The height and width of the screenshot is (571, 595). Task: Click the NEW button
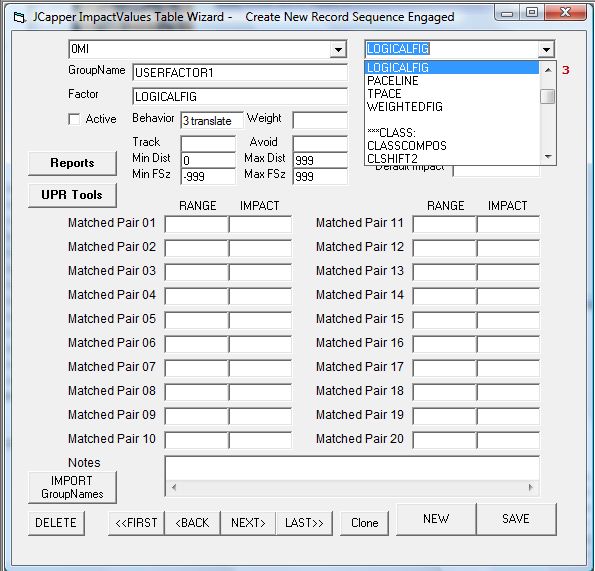coord(436,519)
